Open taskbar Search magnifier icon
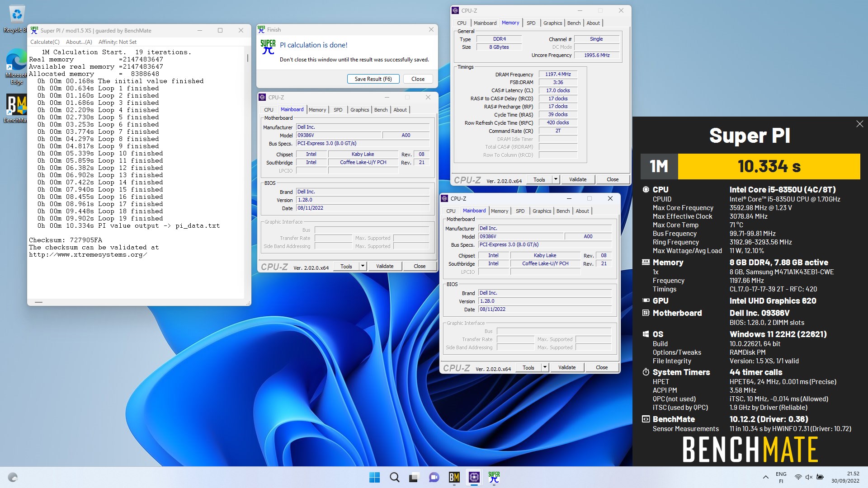868x488 pixels. click(x=395, y=477)
